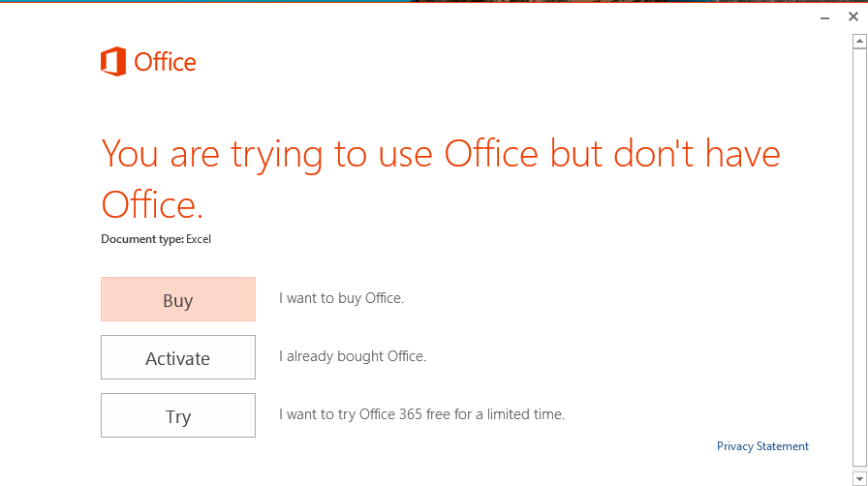Image resolution: width=868 pixels, height=486 pixels.
Task: Open the Privacy Statement link
Action: (762, 446)
